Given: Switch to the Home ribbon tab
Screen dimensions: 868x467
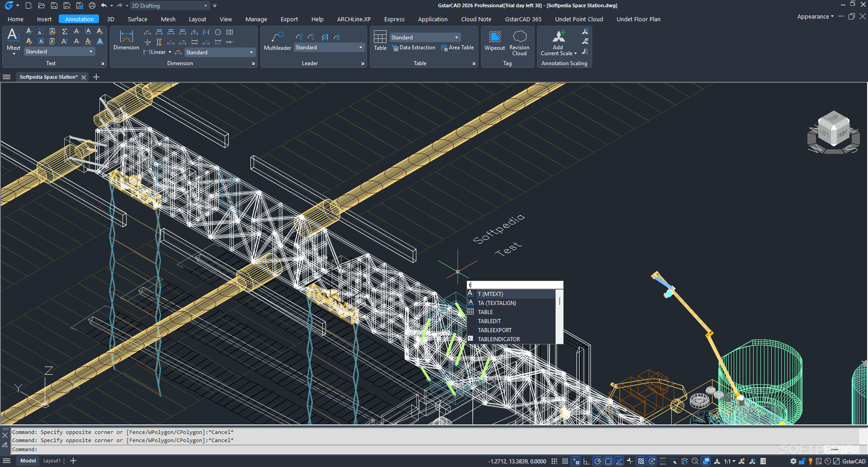Looking at the screenshot, I should (x=15, y=19).
